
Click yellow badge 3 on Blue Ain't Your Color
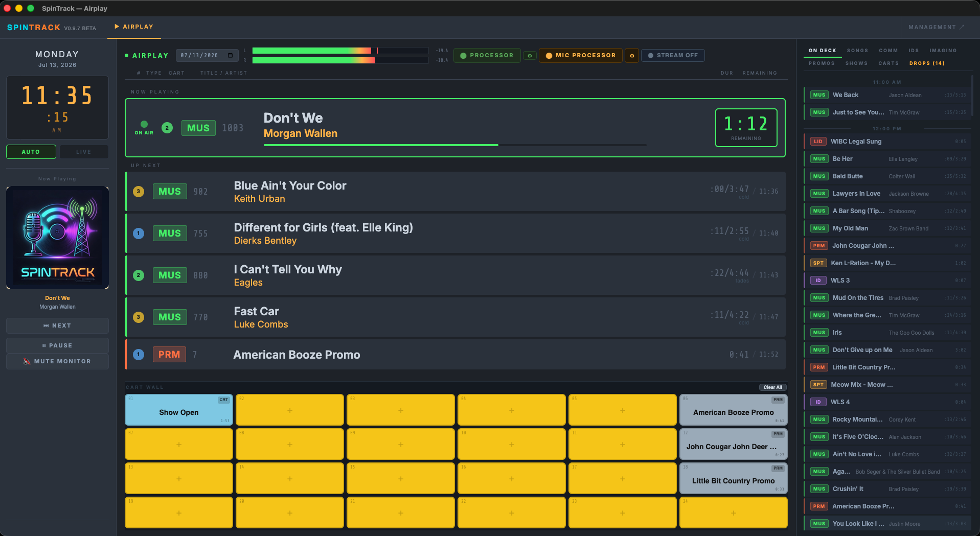[x=139, y=192]
